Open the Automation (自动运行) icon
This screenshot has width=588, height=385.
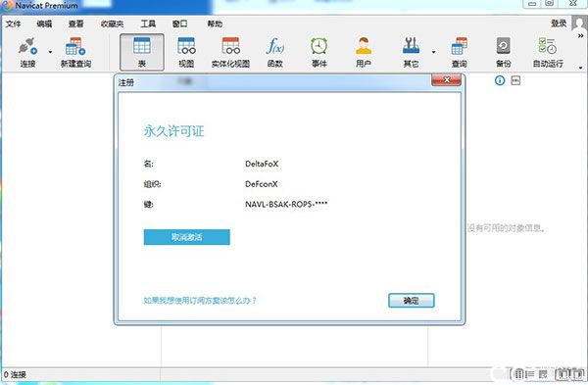tap(548, 52)
